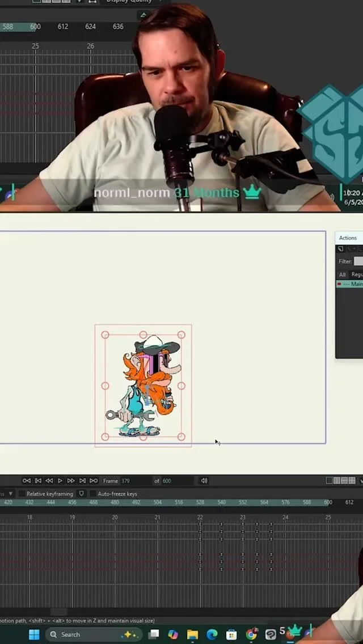Open the Windows Start menu
The width and height of the screenshot is (363, 644).
click(34, 634)
